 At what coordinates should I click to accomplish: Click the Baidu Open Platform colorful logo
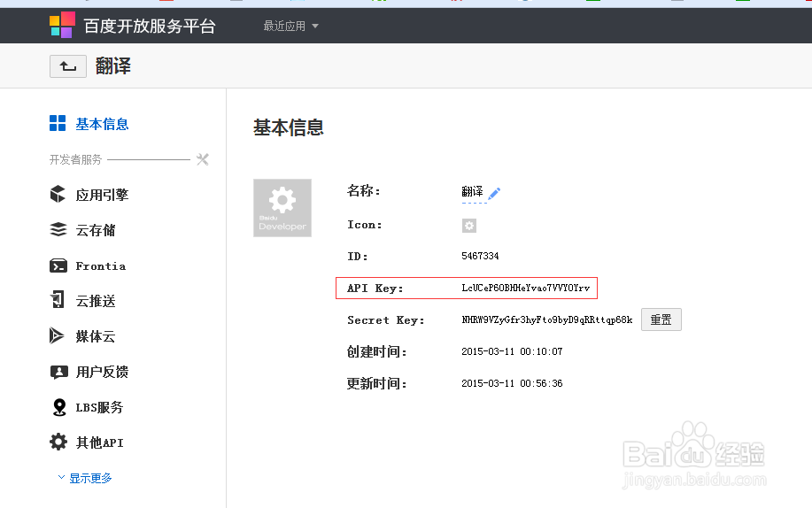point(62,25)
